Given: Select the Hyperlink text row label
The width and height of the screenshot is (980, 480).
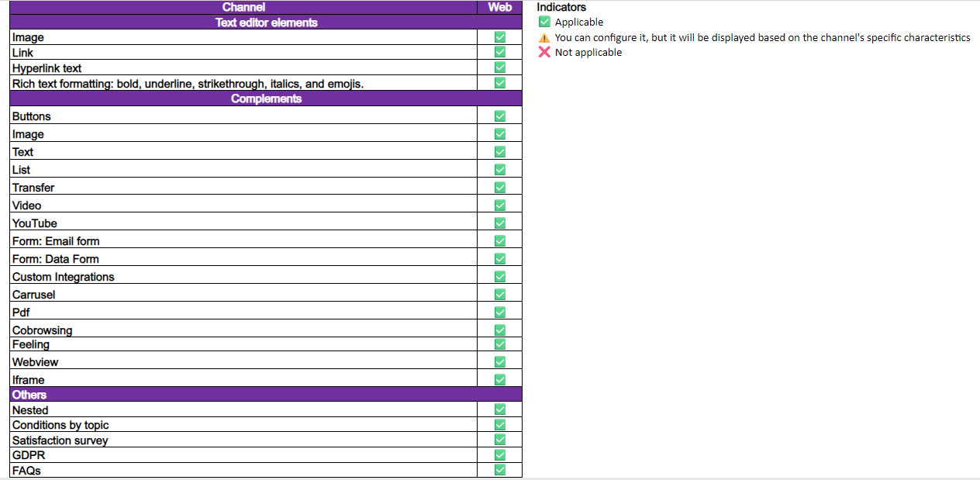Looking at the screenshot, I should click(x=47, y=68).
